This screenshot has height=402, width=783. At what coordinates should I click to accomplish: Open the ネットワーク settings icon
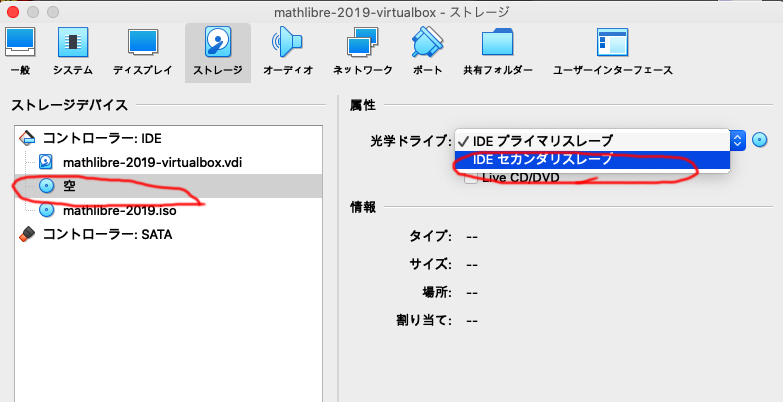[x=363, y=42]
